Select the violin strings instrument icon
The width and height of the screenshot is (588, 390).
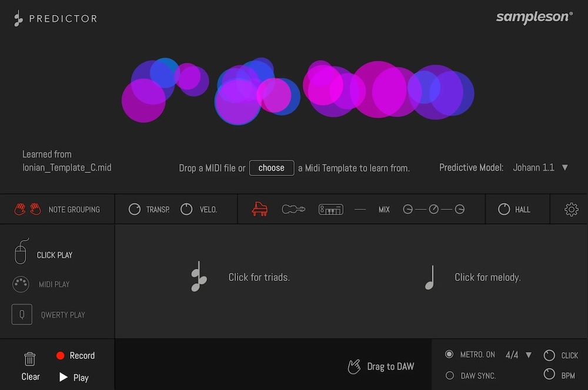(293, 209)
